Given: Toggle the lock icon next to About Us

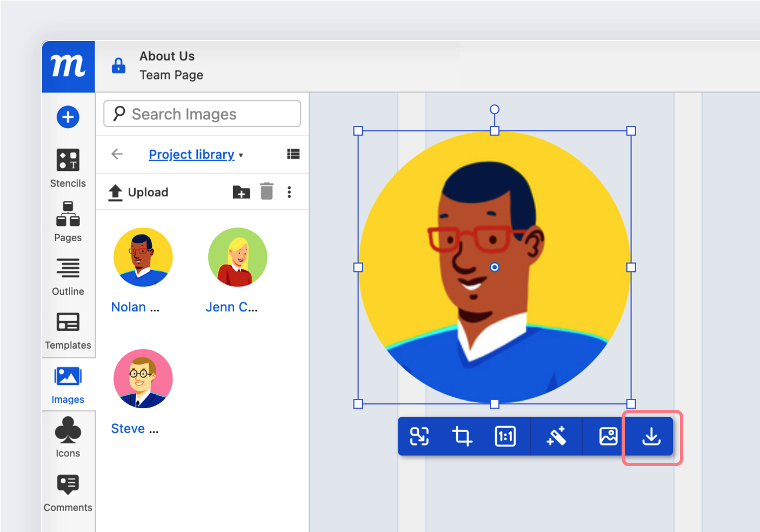Looking at the screenshot, I should pos(118,65).
